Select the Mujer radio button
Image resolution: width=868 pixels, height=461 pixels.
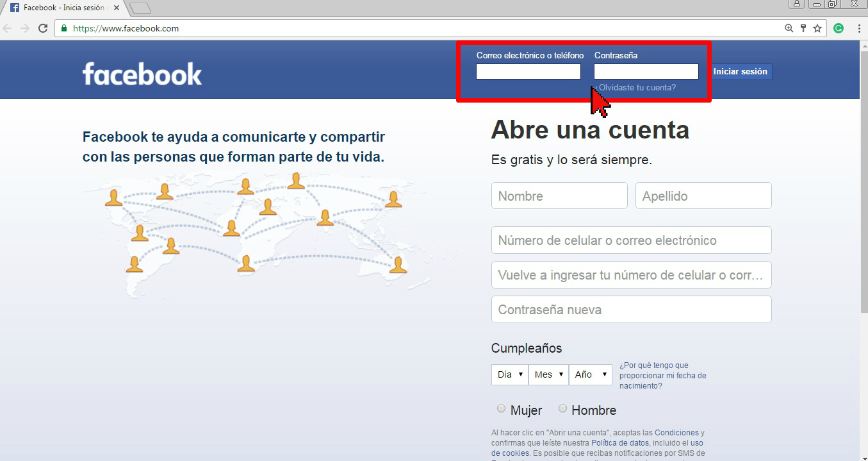coord(502,408)
